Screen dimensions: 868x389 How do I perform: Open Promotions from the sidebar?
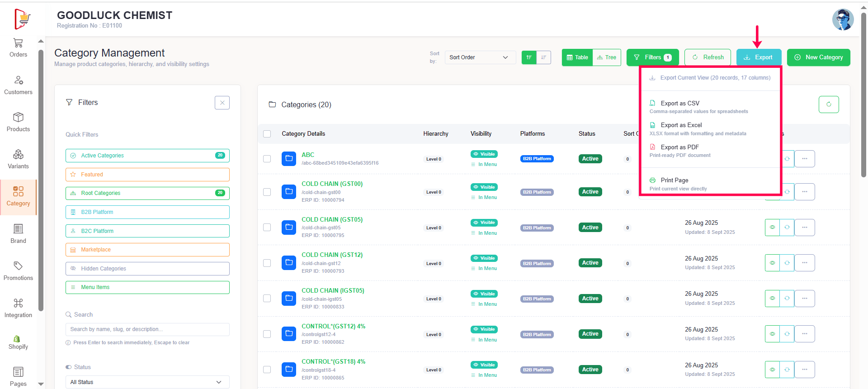point(18,271)
